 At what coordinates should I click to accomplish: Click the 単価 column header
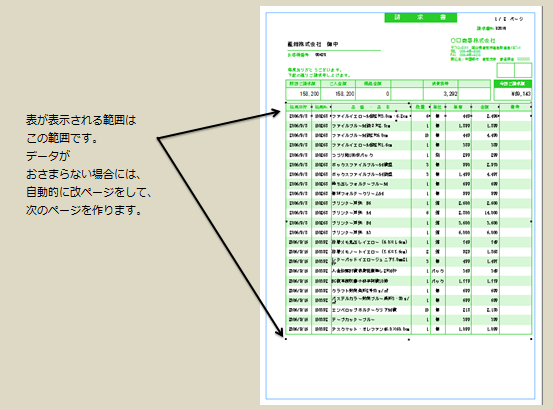click(458, 107)
